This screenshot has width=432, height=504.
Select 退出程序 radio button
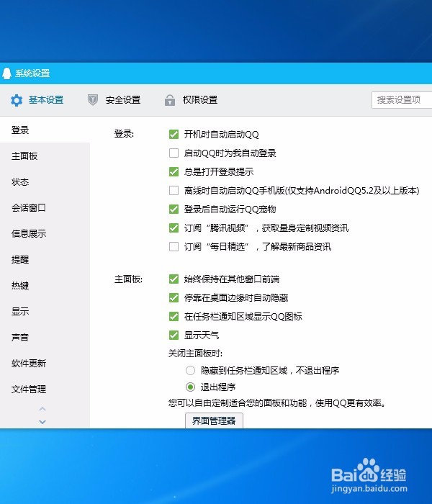pyautogui.click(x=190, y=387)
